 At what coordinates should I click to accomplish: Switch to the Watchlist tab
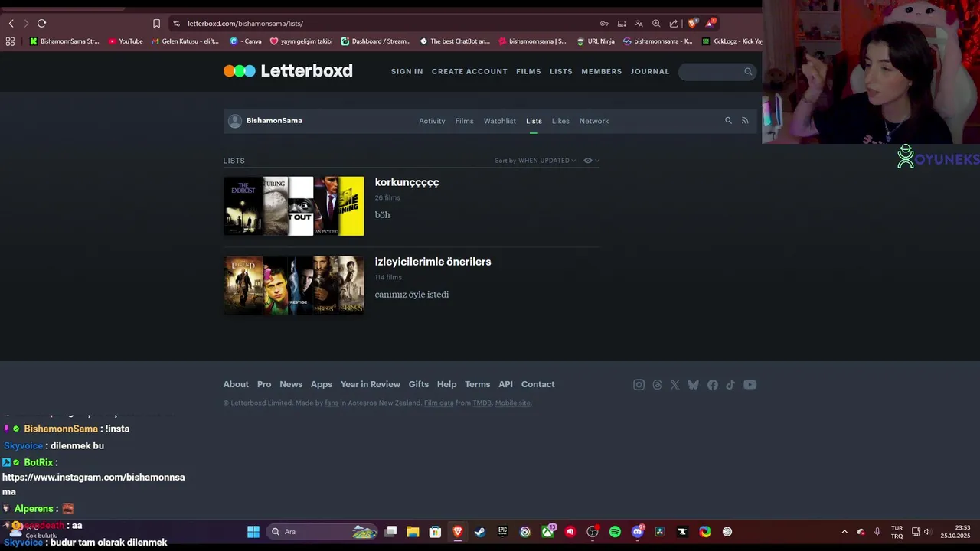[500, 121]
